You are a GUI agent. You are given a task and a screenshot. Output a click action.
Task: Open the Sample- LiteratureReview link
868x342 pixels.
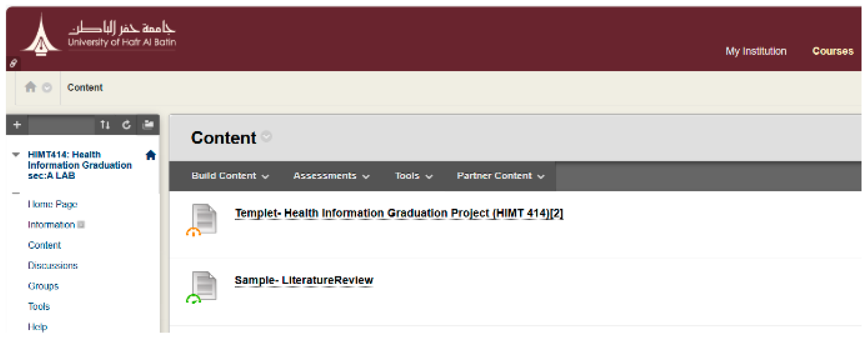(x=304, y=280)
